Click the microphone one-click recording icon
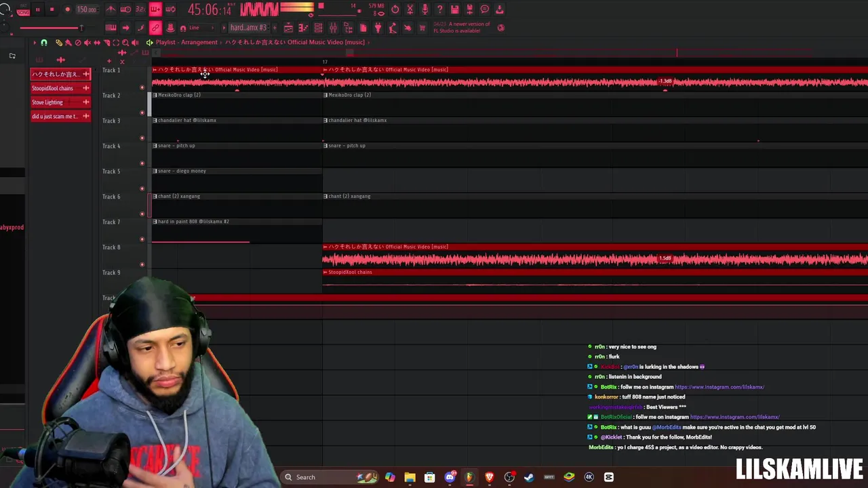 [x=425, y=9]
